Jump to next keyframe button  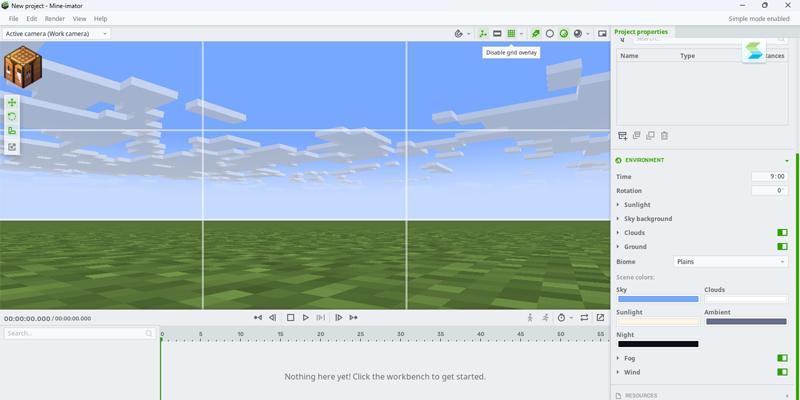(353, 317)
